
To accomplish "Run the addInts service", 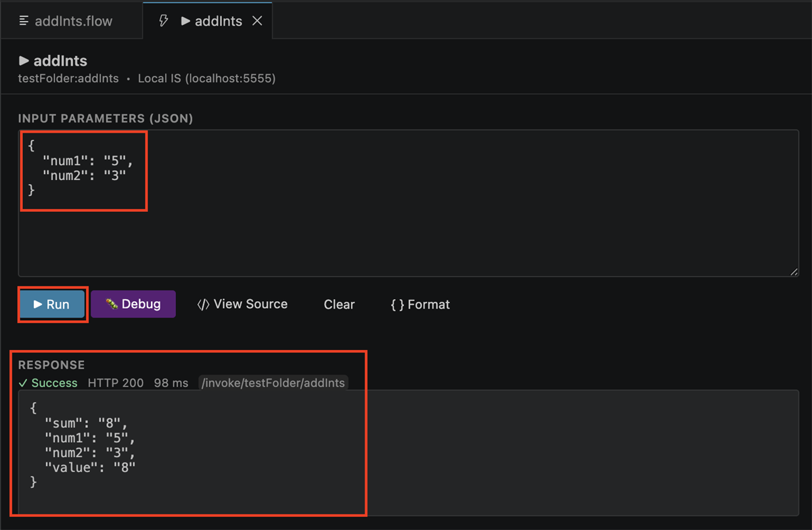I will (52, 305).
